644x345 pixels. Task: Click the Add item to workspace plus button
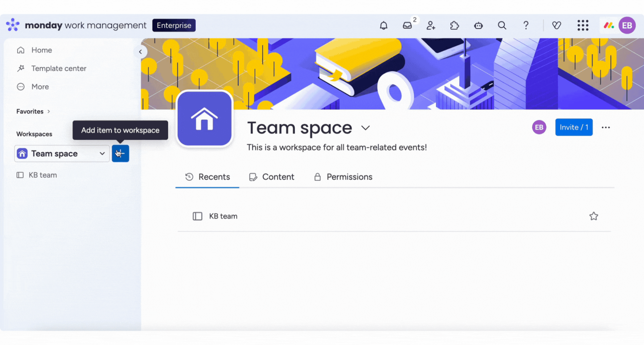[x=120, y=153]
